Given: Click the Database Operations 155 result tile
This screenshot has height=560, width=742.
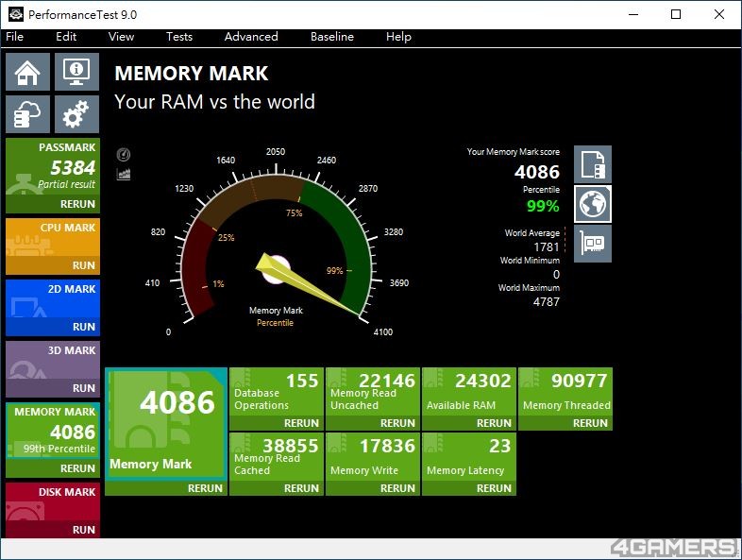Looking at the screenshot, I should [x=277, y=392].
